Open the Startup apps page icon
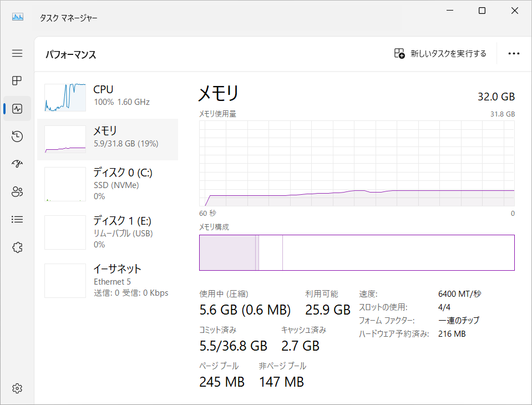This screenshot has width=532, height=405. 17,164
